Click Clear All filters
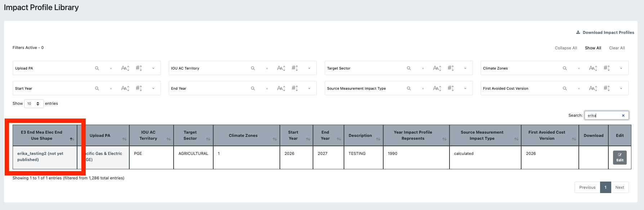 [617, 48]
